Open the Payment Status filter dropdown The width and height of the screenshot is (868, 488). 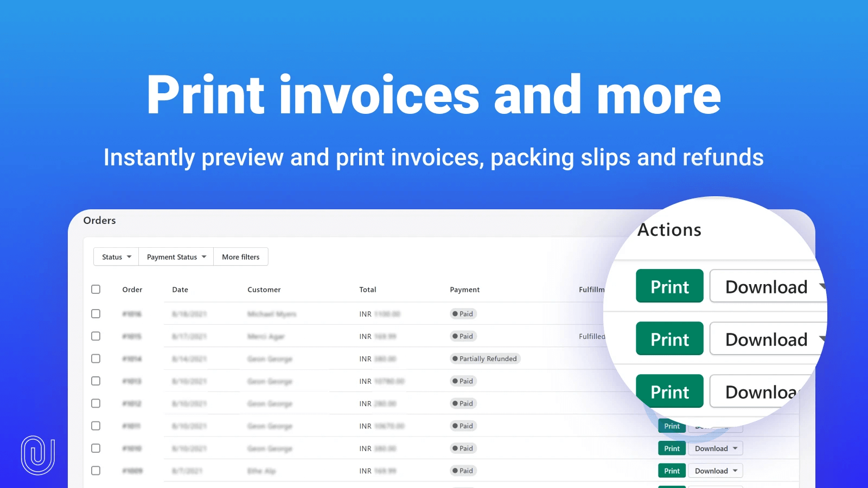pyautogui.click(x=175, y=256)
